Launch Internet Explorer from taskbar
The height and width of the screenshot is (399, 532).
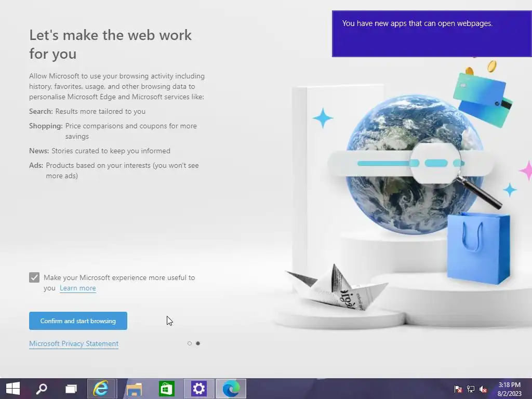point(101,389)
